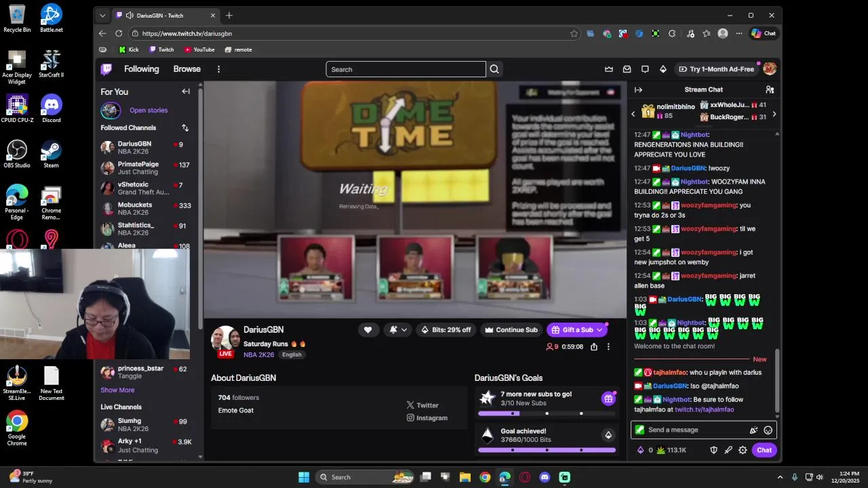Click the chat scrollbar
This screenshot has width=868, height=488.
coord(777,382)
